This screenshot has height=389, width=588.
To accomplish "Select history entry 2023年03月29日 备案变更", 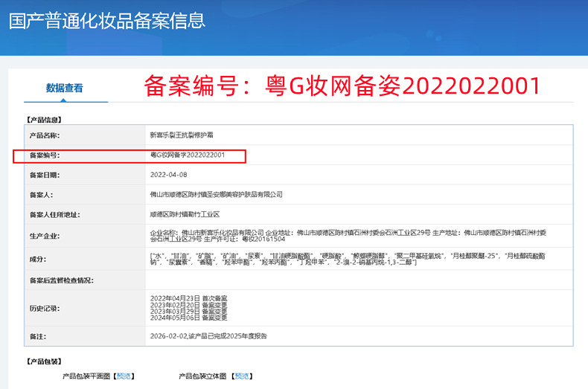I will pyautogui.click(x=188, y=312).
